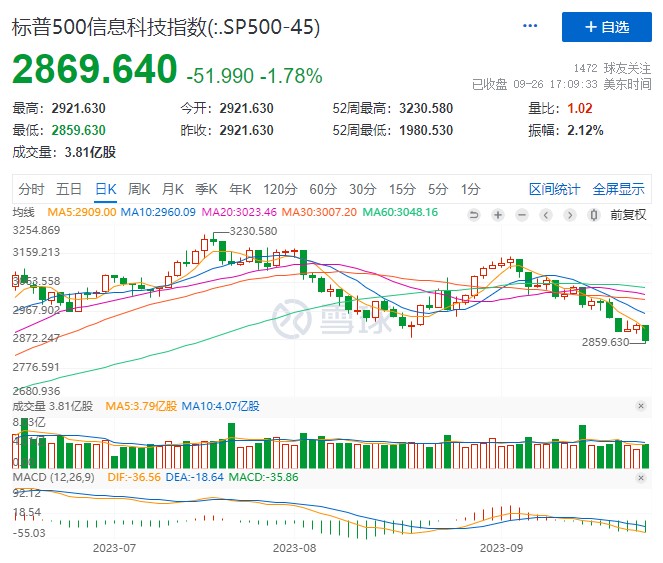The width and height of the screenshot is (663, 563).
Task: Switch to the 周K weekly chart tab
Action: point(139,189)
